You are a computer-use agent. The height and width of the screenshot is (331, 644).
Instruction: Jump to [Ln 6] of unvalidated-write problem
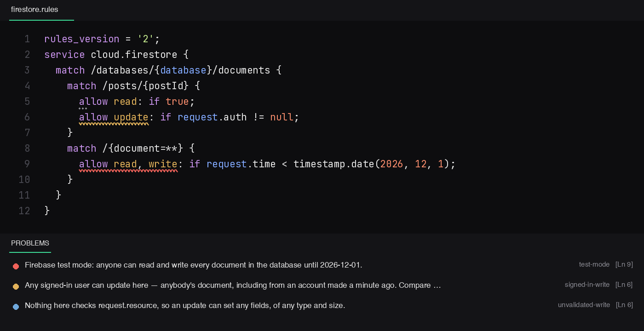click(624, 305)
